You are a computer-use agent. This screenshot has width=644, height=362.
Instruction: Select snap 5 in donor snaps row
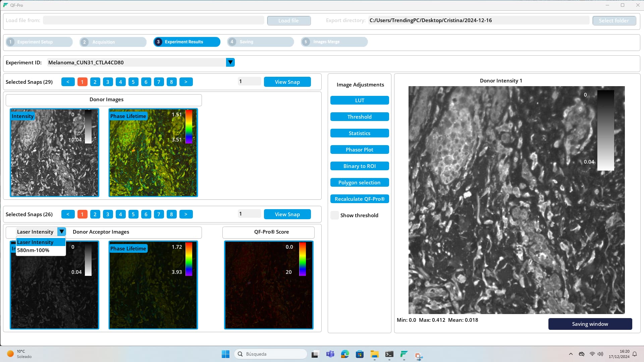(133, 82)
